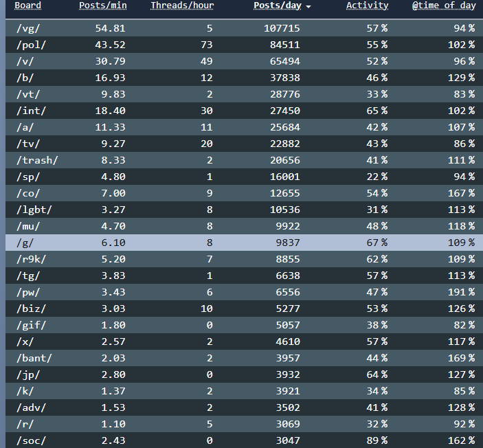Select the /pw/ board name
This screenshot has width=483, height=448.
28,292
